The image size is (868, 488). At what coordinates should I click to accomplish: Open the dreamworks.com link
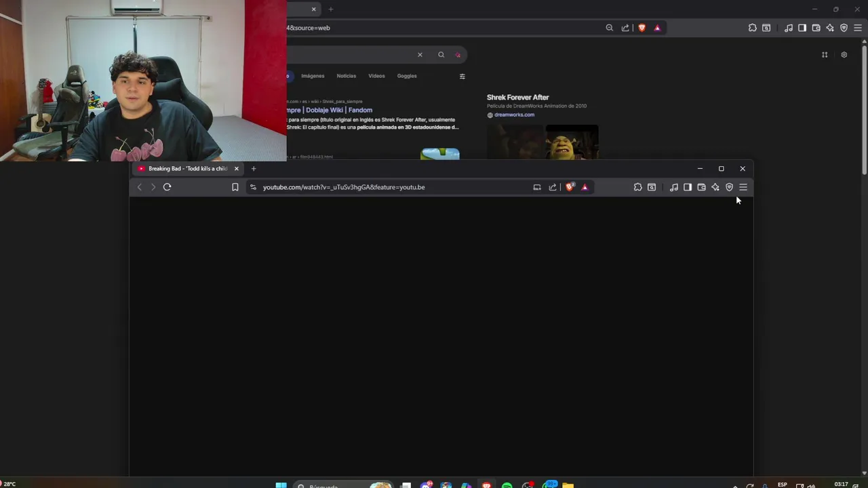[x=514, y=115]
